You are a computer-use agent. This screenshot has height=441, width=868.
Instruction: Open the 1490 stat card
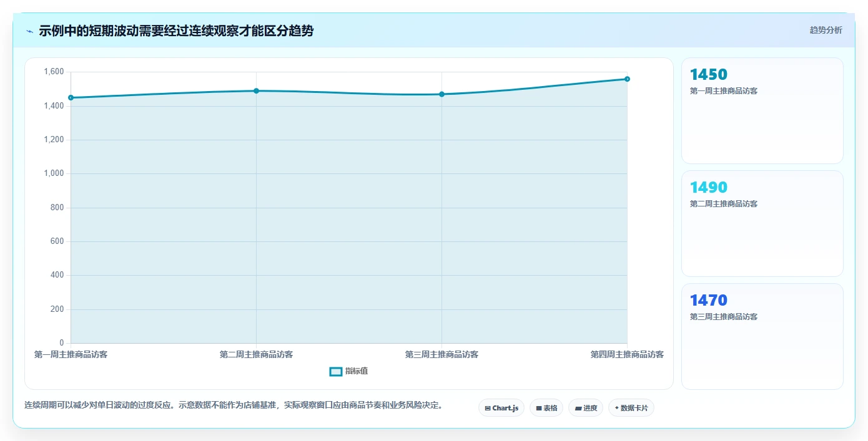762,224
